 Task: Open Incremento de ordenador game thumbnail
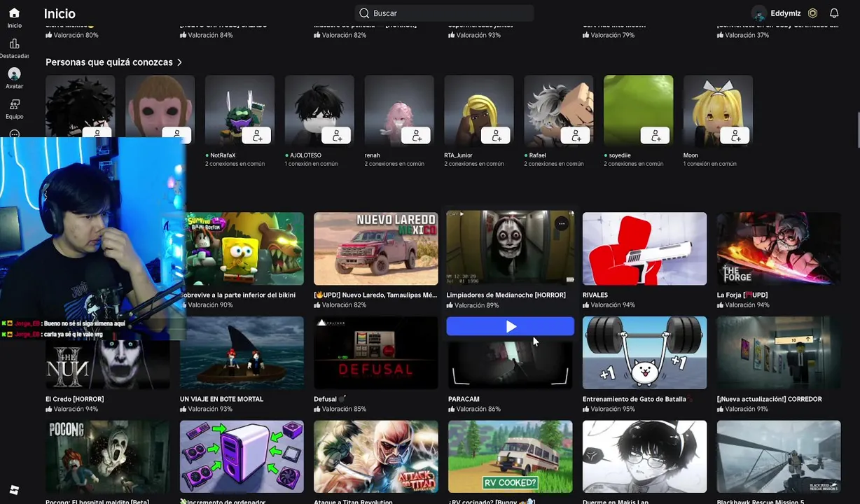[x=242, y=456]
